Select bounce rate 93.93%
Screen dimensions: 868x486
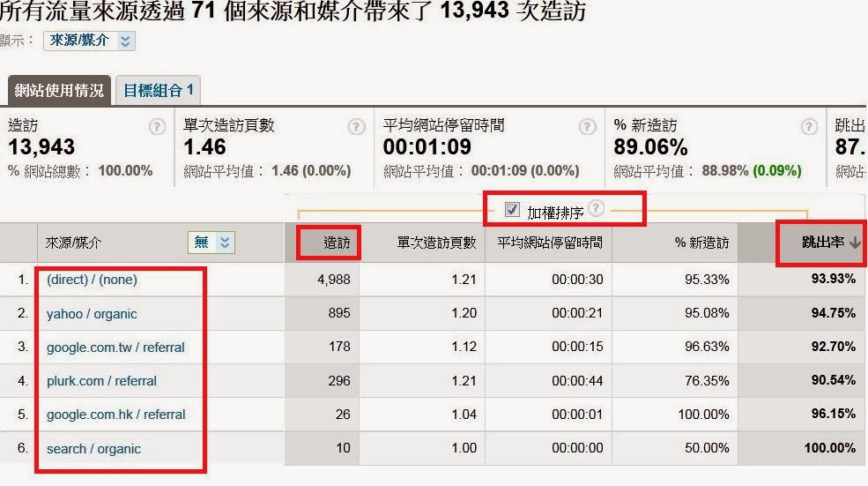(x=833, y=279)
